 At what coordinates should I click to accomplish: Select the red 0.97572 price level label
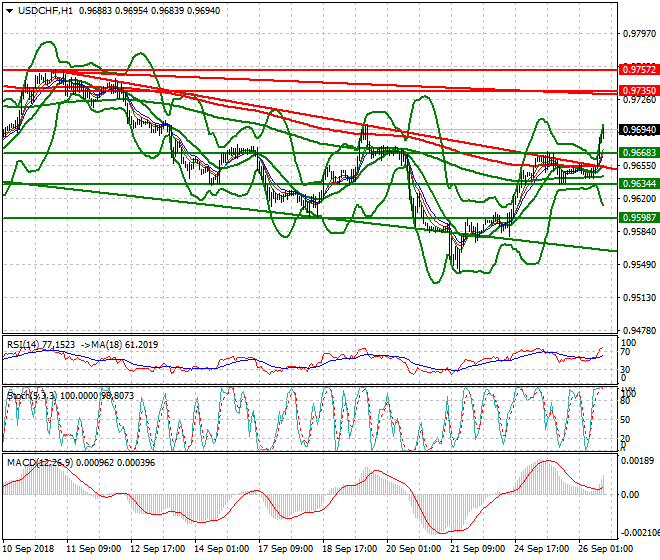pyautogui.click(x=639, y=69)
